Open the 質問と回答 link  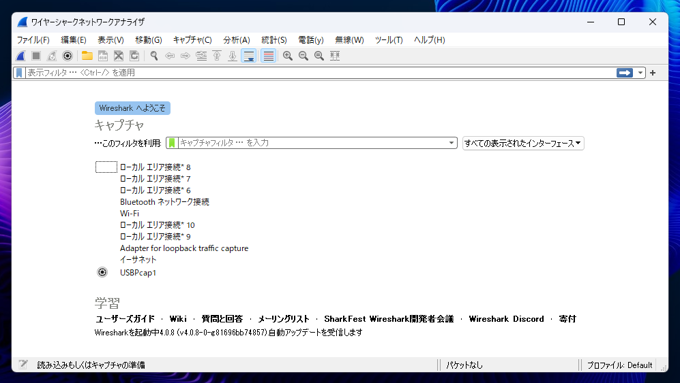(x=222, y=319)
